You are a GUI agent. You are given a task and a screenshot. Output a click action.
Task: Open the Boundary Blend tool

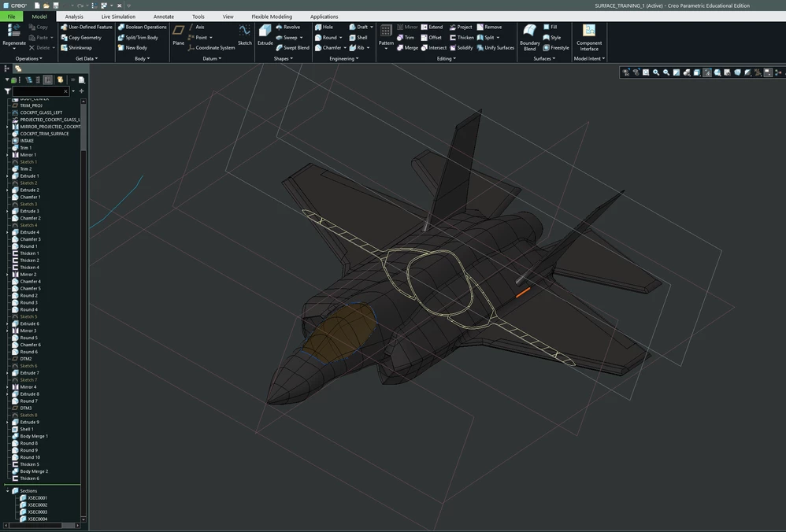[x=530, y=37]
